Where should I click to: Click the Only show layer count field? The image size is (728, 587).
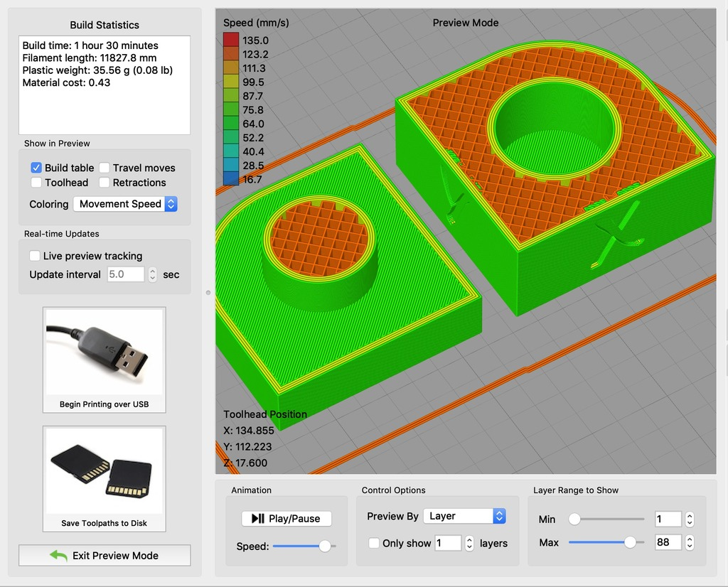click(448, 543)
